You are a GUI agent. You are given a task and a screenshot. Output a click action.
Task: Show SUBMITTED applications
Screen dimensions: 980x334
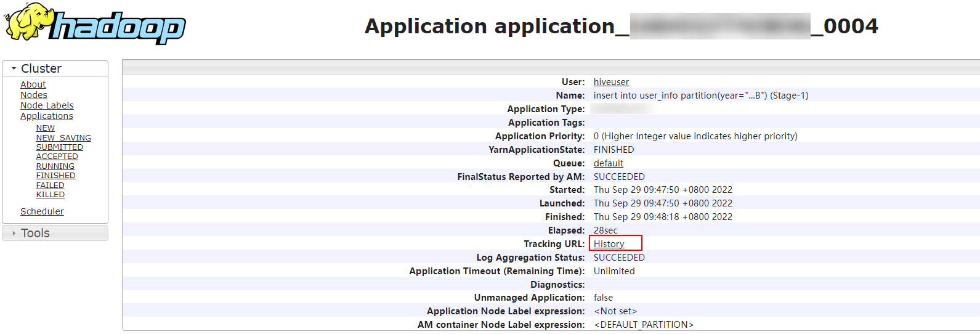(60, 147)
